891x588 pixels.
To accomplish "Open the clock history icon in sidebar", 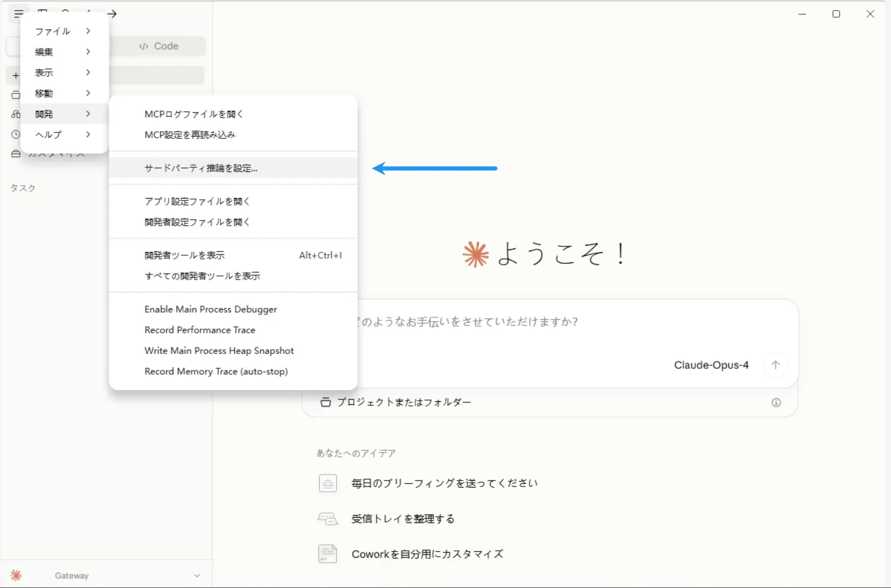I will [16, 134].
